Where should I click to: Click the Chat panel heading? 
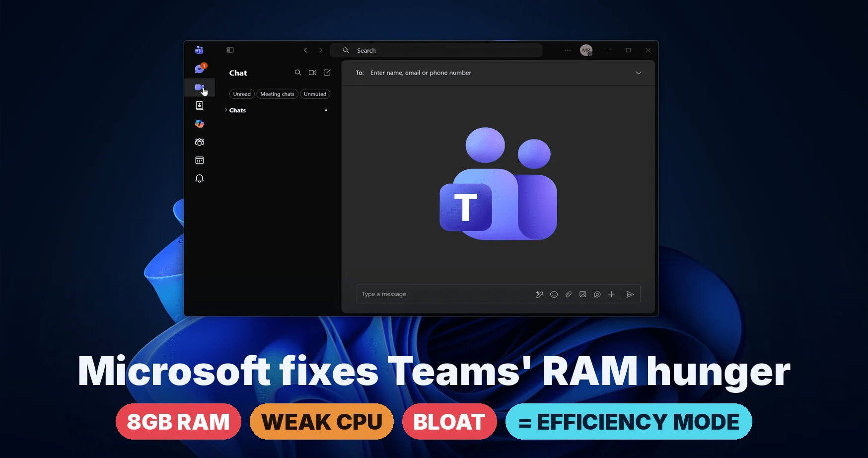pos(238,73)
